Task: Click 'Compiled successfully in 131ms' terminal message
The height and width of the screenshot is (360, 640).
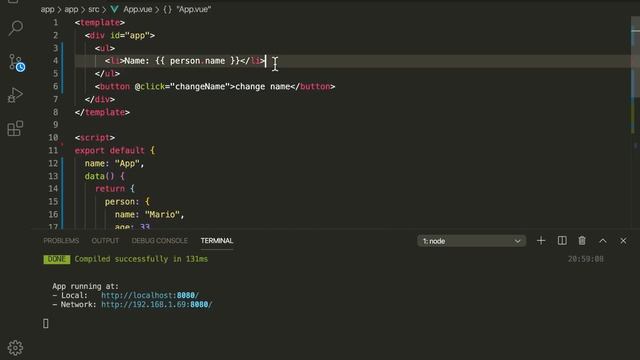Action: pos(141,259)
